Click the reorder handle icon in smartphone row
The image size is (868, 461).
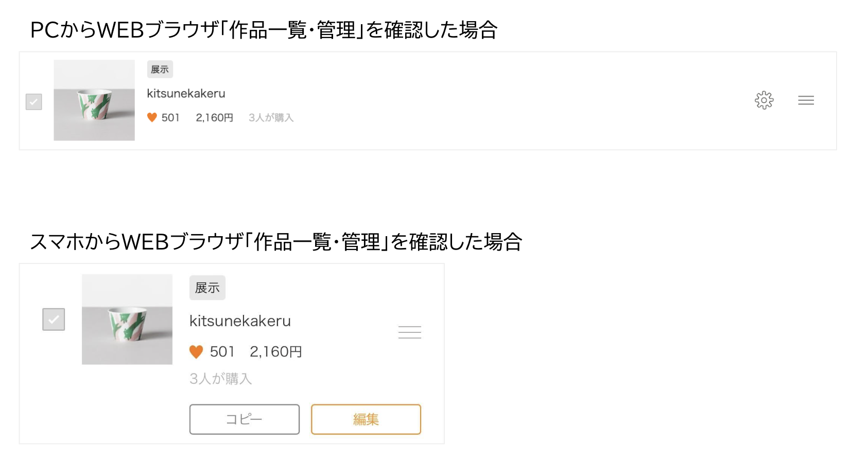410,332
